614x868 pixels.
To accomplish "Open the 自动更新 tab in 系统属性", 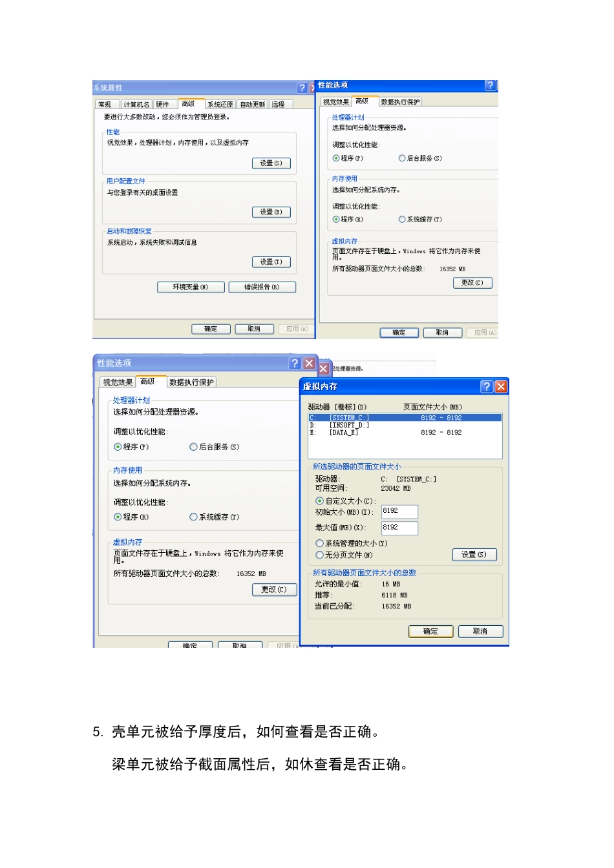I will coord(253,105).
